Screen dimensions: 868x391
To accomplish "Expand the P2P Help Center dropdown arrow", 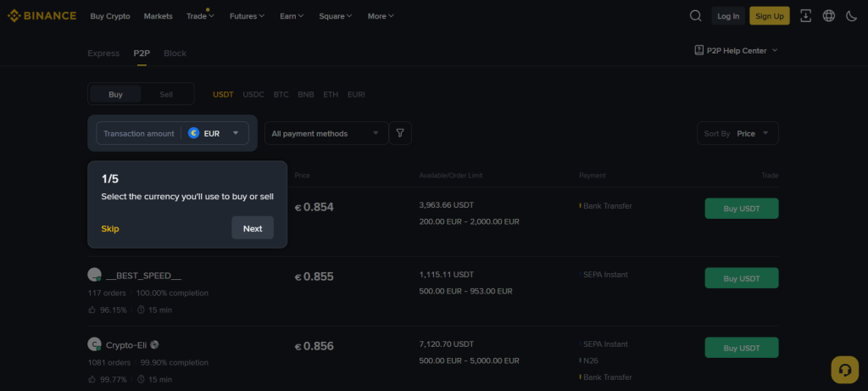I will click(775, 50).
